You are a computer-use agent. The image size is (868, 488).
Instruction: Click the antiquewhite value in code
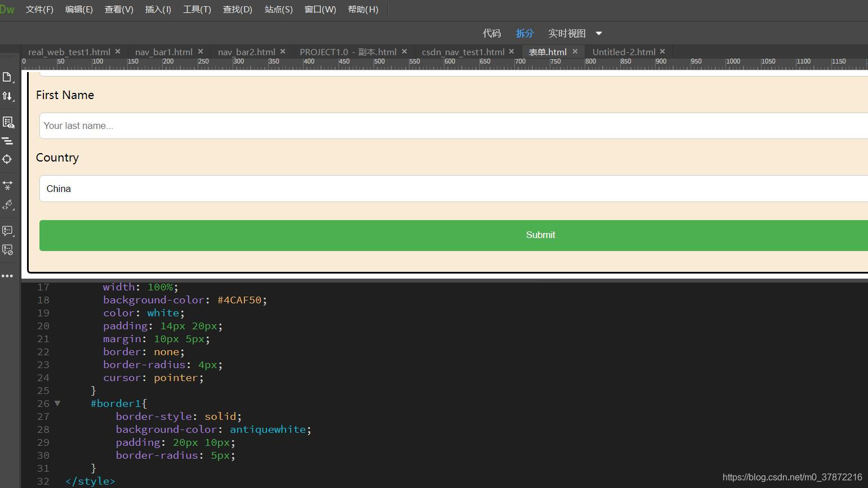[268, 429]
